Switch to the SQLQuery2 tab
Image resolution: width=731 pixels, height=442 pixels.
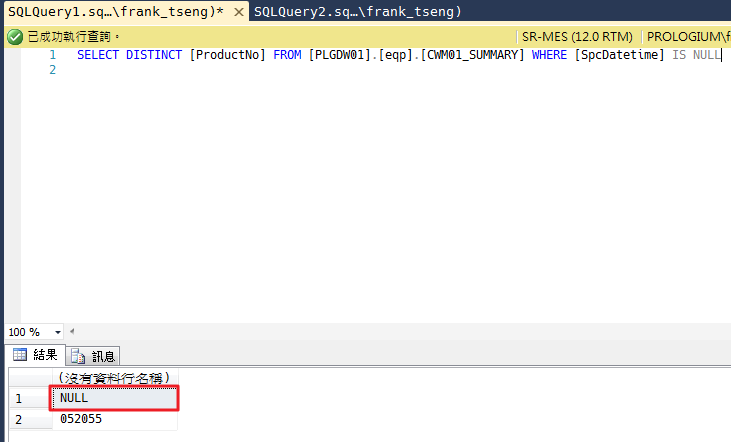click(x=356, y=11)
